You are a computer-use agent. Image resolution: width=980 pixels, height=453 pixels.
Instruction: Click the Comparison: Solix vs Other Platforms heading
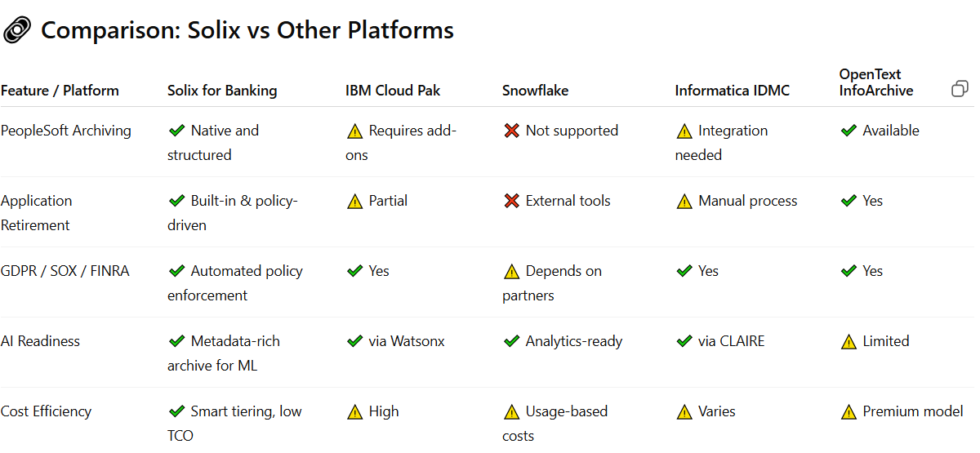tap(247, 30)
